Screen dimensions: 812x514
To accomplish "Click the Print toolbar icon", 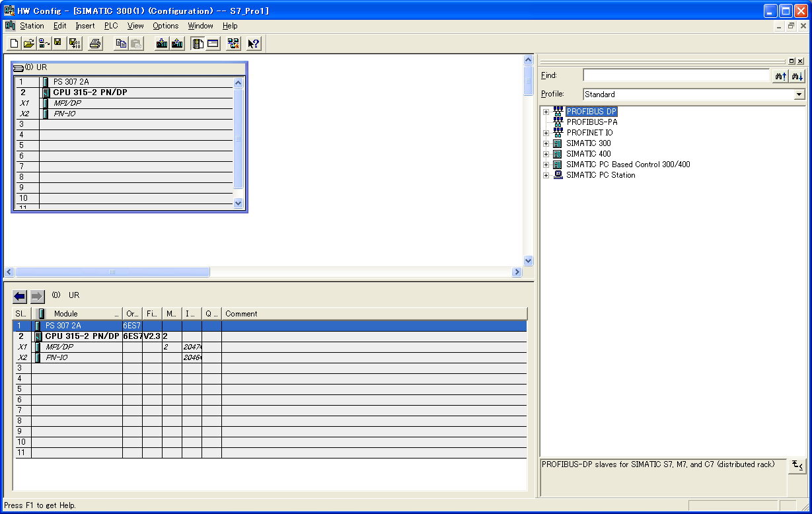I will coord(95,44).
